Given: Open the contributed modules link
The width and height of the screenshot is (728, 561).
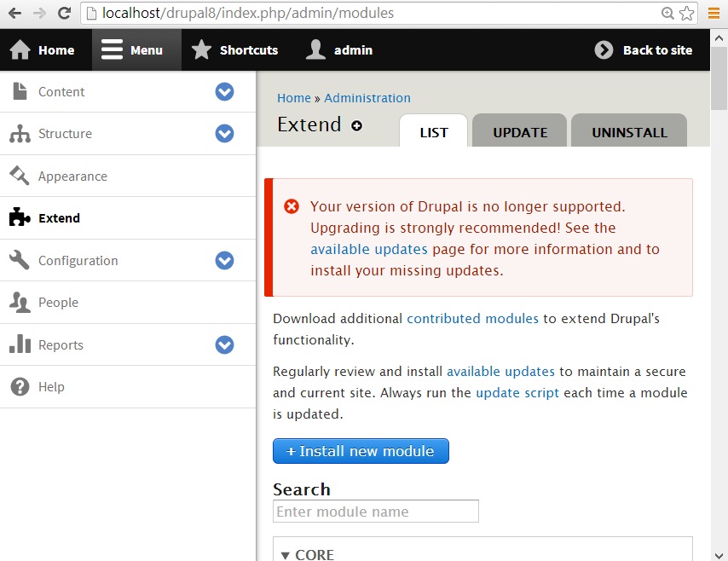Looking at the screenshot, I should [472, 318].
